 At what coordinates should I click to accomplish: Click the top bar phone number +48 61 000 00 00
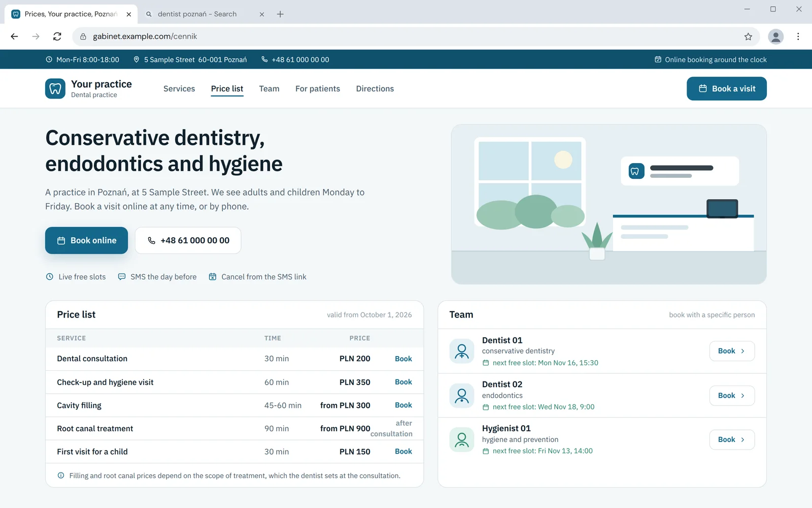point(300,59)
